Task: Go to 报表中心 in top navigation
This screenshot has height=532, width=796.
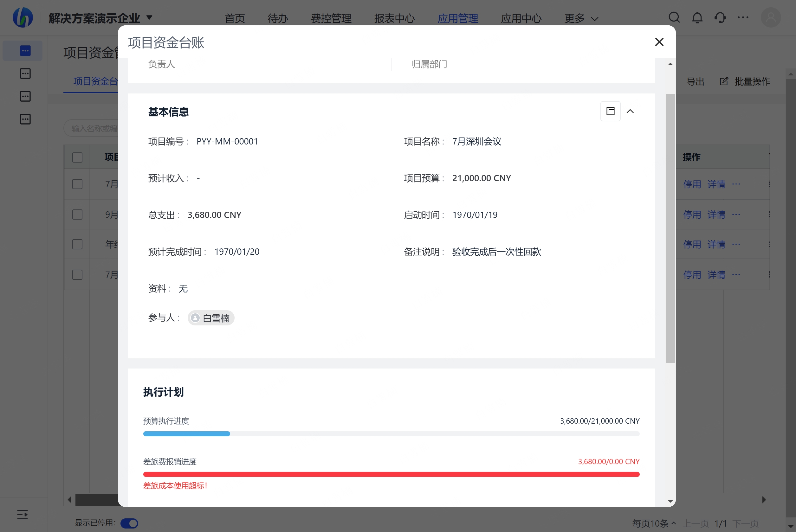Action: (394, 18)
